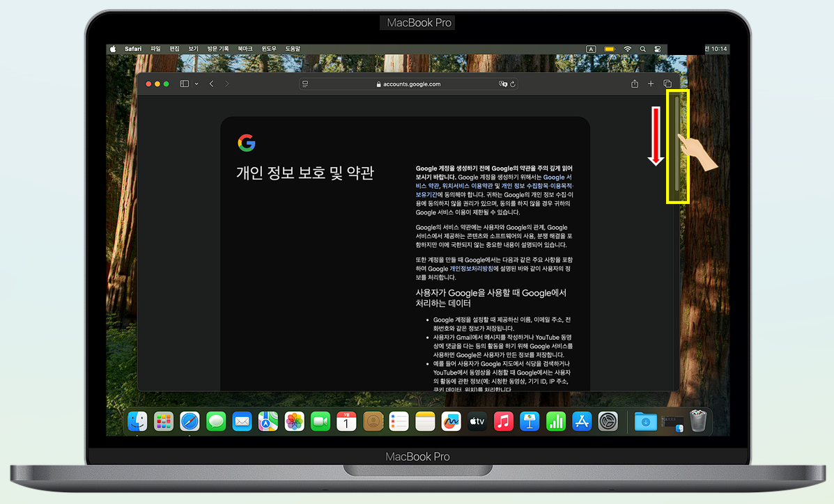Open the 위치서비스 이용약관 link
Screen dimensions: 834x504
click(467, 186)
